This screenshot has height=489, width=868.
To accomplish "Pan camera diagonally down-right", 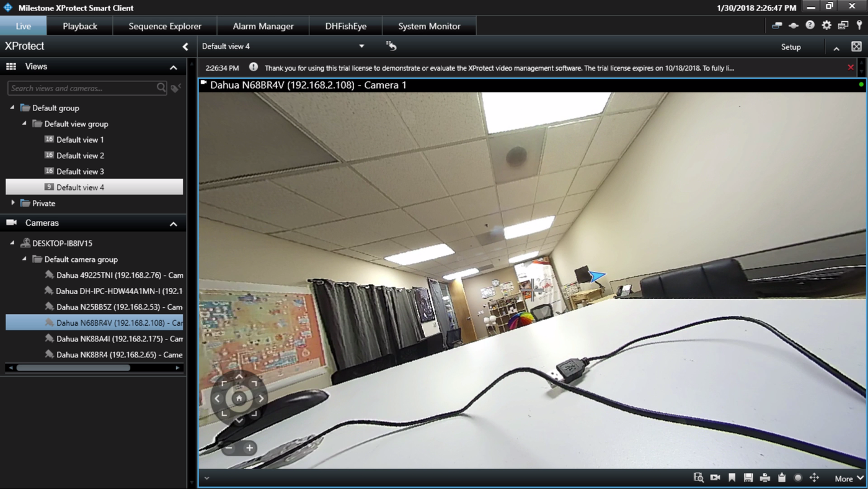I will point(254,413).
